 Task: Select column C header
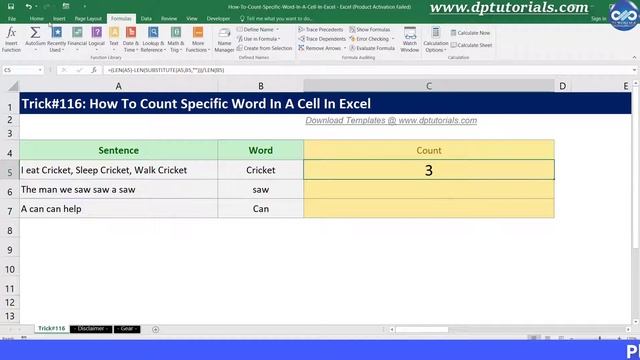429,86
